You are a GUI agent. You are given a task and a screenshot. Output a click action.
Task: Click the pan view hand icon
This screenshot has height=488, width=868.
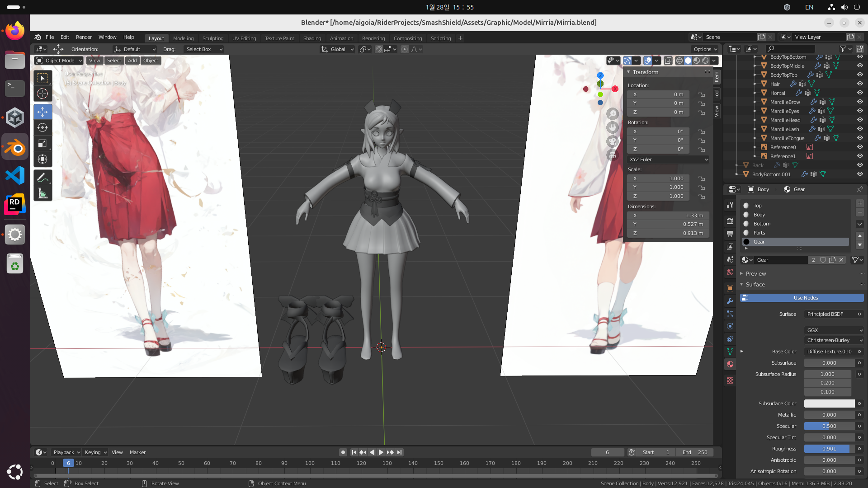pyautogui.click(x=612, y=127)
